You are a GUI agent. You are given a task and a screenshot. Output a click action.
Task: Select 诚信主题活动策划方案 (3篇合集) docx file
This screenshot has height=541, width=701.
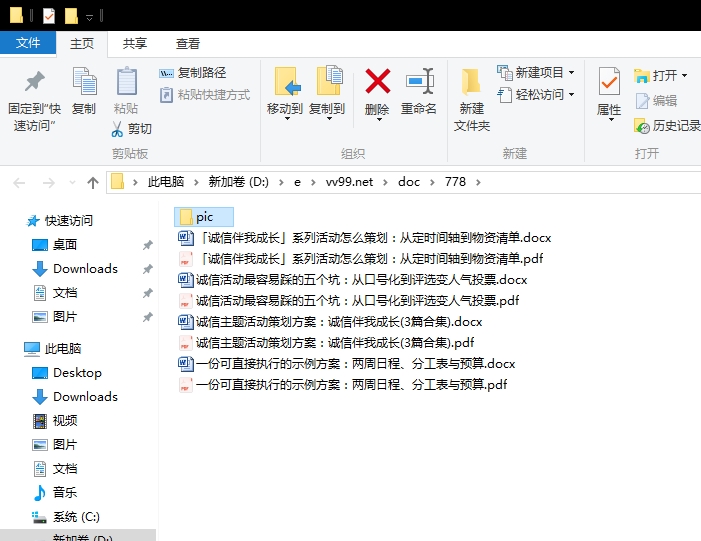[330, 322]
